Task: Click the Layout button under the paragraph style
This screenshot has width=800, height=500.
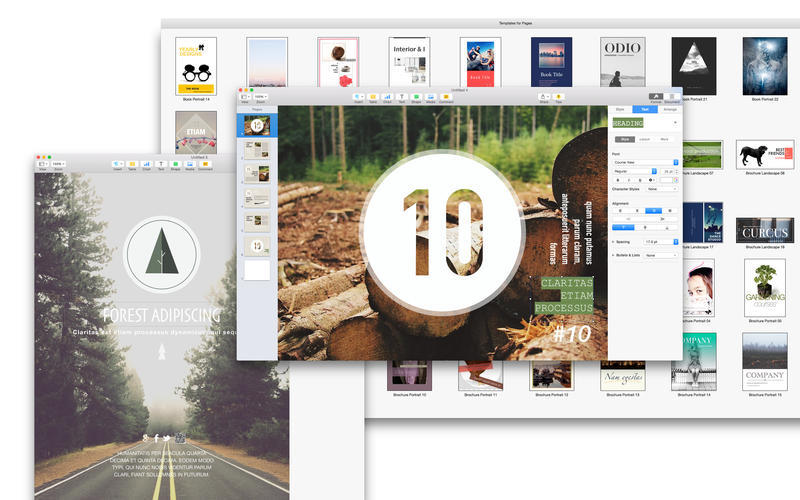Action: pyautogui.click(x=645, y=139)
